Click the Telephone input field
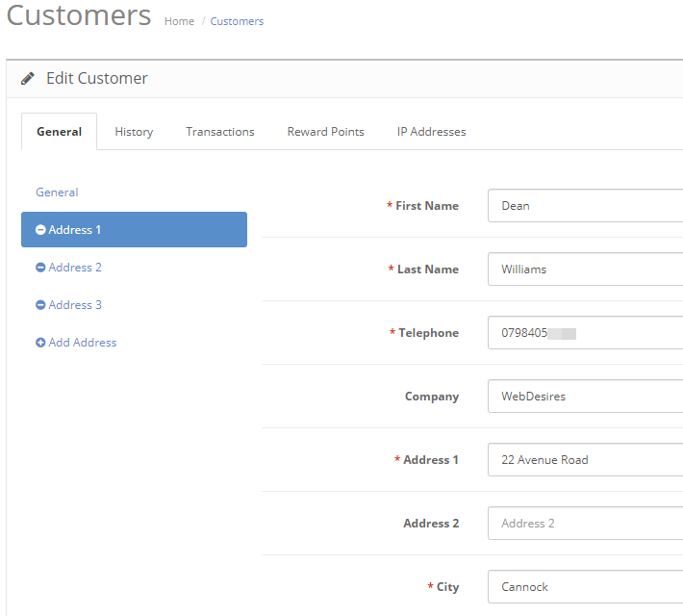The width and height of the screenshot is (683, 616). pyautogui.click(x=586, y=333)
